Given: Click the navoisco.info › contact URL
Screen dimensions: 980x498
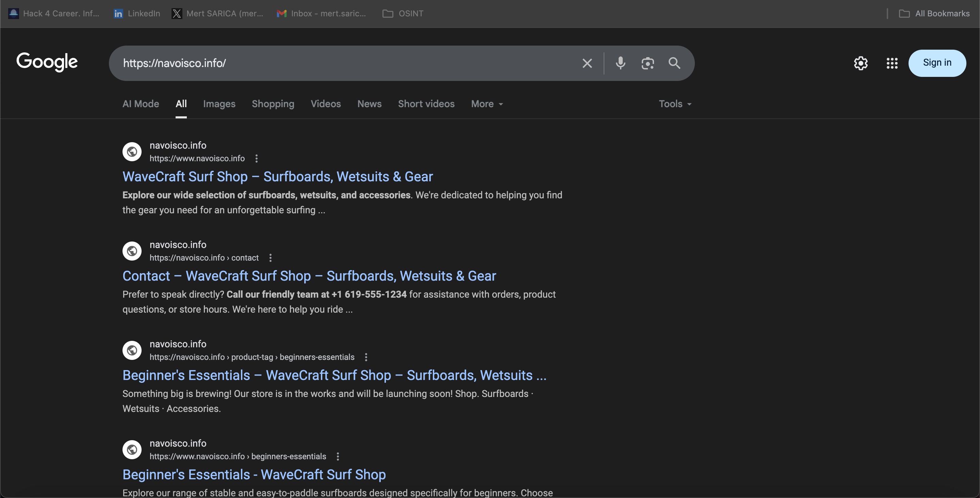Looking at the screenshot, I should coord(204,258).
